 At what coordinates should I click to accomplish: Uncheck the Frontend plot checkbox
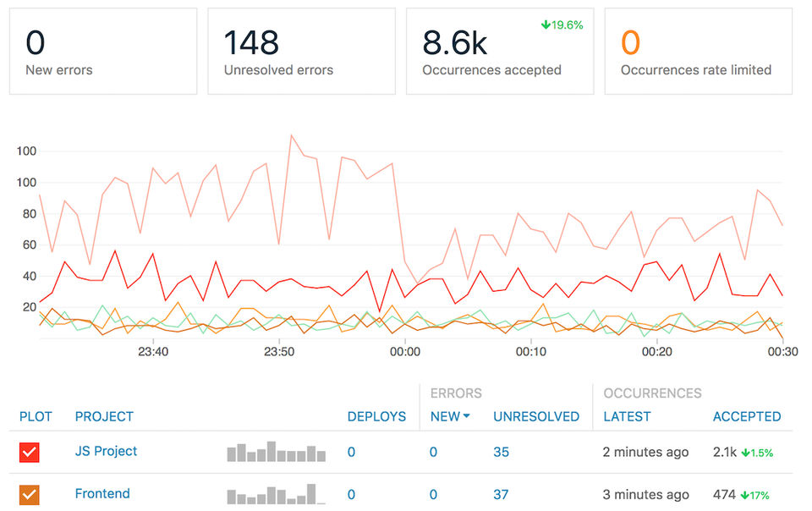[x=30, y=494]
